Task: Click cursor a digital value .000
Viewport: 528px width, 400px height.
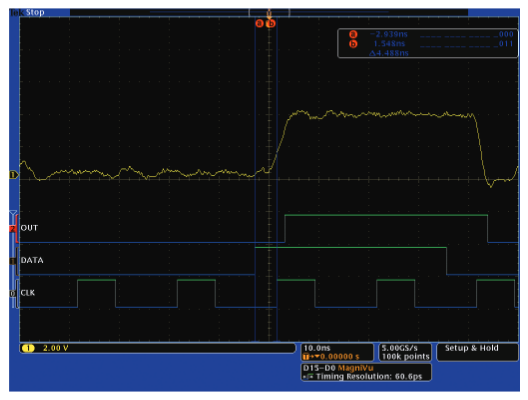Action: pyautogui.click(x=506, y=34)
